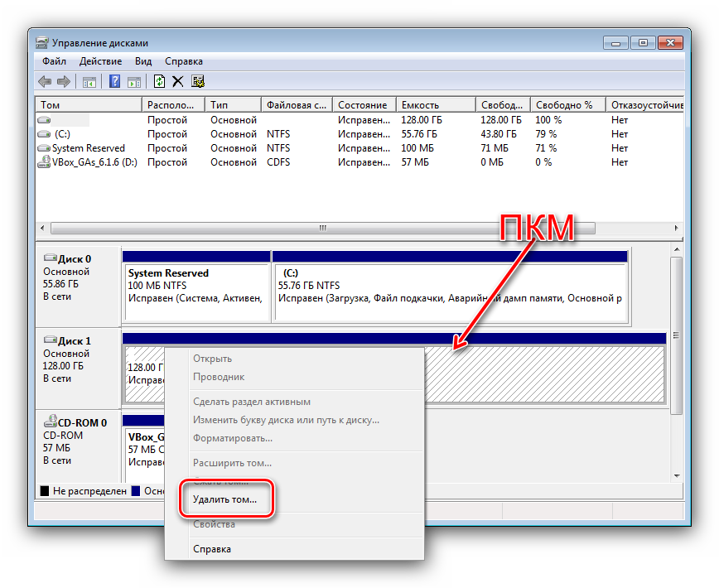Click the Delete X toolbar icon
Screen dimensions: 719x588
tap(178, 81)
